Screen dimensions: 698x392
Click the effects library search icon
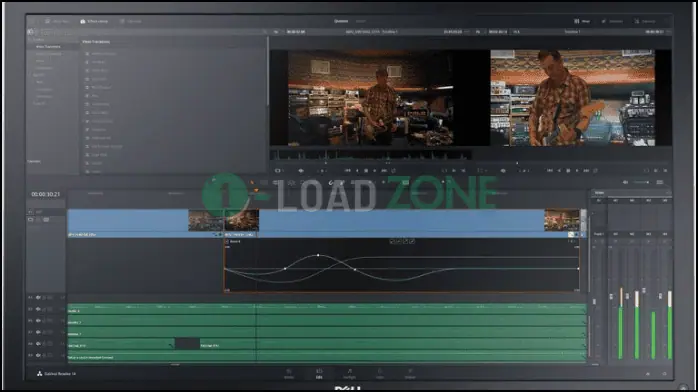pos(264,32)
